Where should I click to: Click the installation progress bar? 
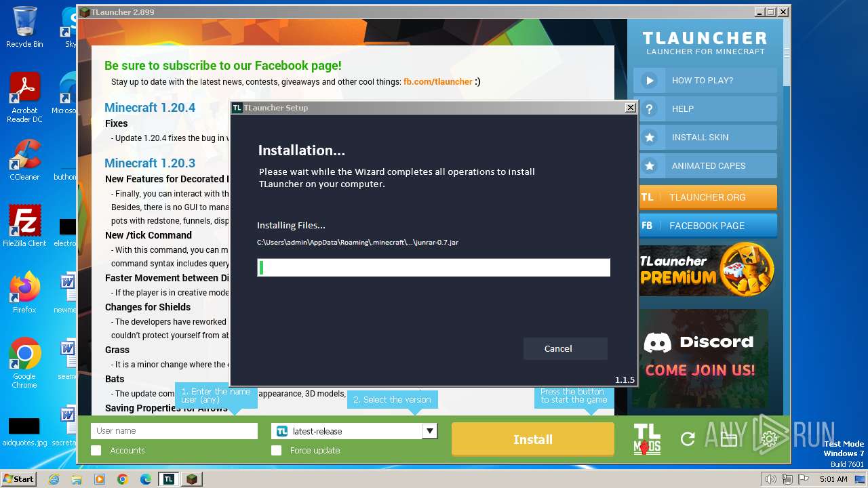(433, 267)
